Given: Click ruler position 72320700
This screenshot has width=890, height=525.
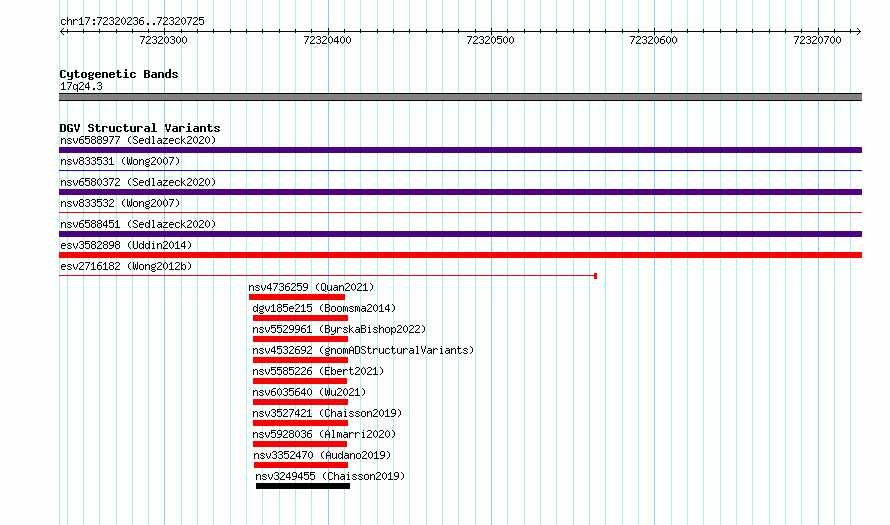Looking at the screenshot, I should click(817, 40).
